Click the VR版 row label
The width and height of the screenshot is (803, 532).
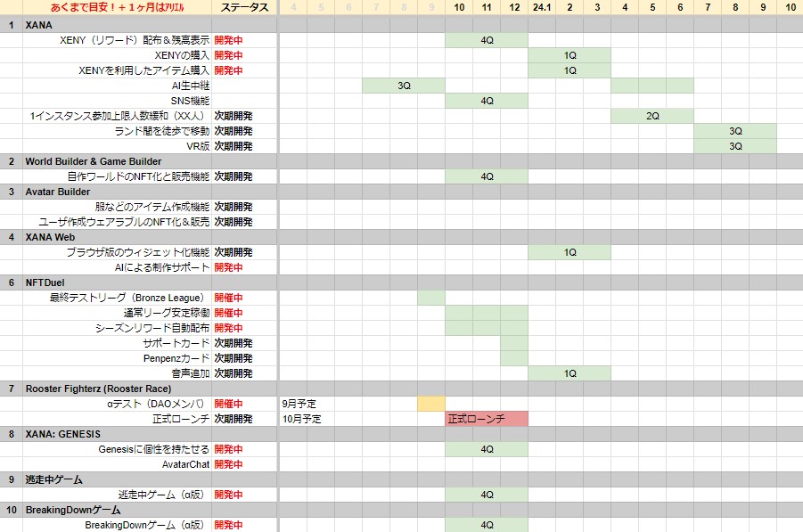(198, 146)
